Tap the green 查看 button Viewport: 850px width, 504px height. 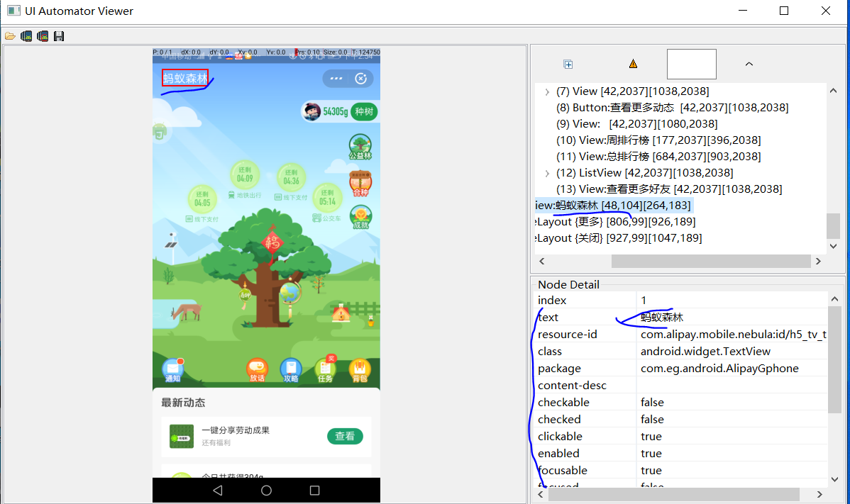[345, 436]
